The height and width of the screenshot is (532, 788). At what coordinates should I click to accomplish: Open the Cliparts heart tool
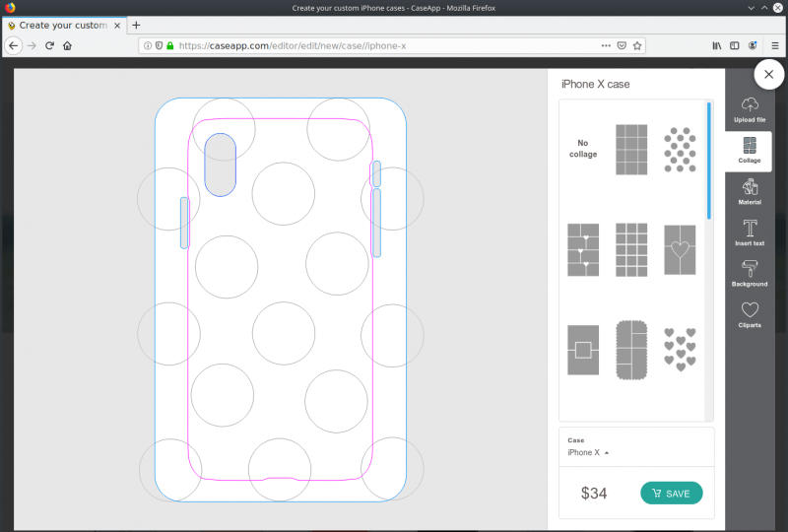[750, 315]
